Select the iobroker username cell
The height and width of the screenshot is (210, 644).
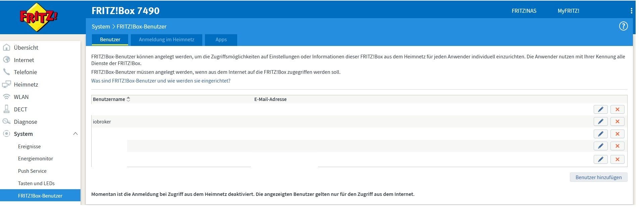[x=102, y=121]
